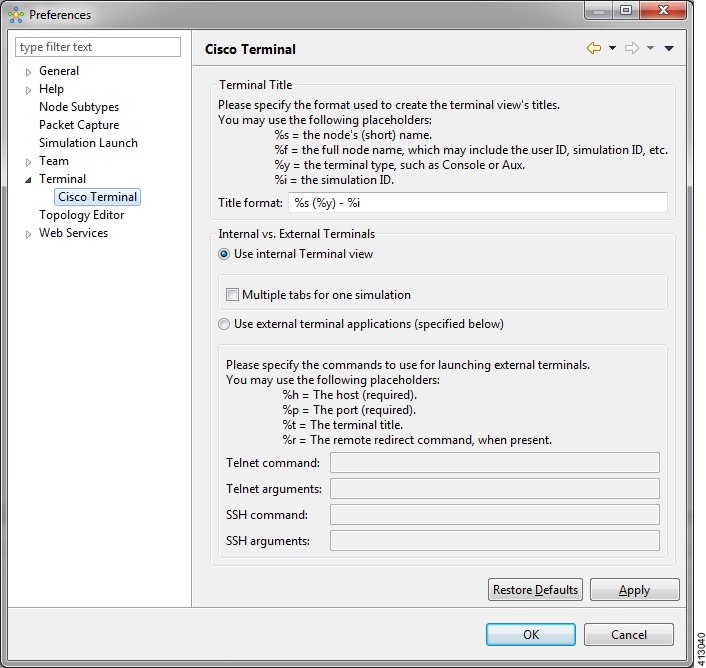
Task: Expand the General tree node
Action: (x=28, y=72)
